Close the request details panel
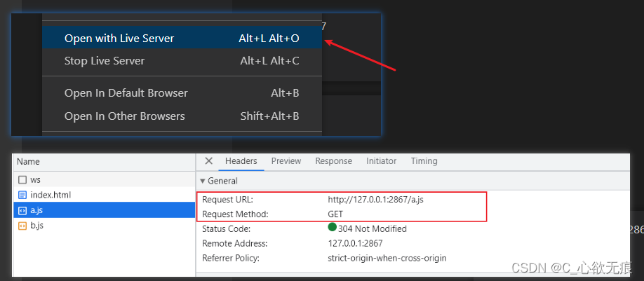 [208, 161]
